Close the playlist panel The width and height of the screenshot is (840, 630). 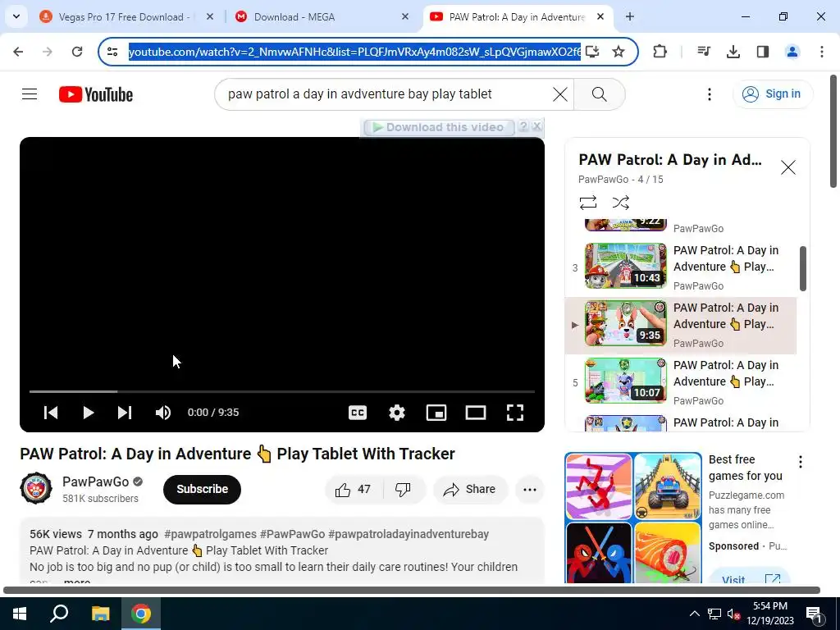pos(788,167)
